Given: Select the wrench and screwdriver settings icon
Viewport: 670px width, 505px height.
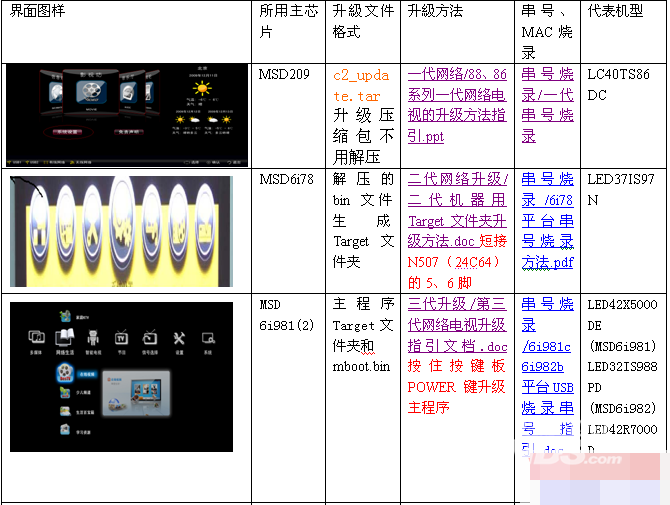Looking at the screenshot, I should pos(180,338).
